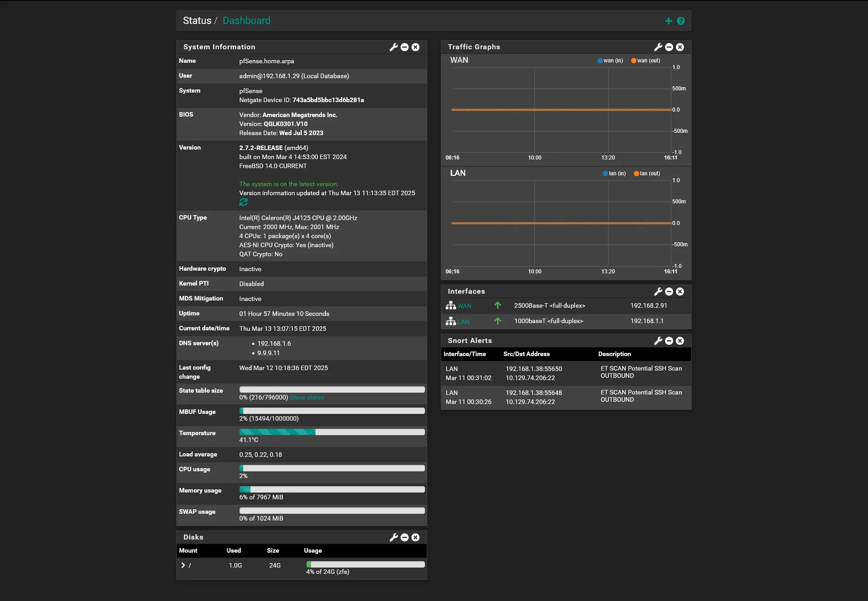Open the LAN interface link

click(x=463, y=322)
